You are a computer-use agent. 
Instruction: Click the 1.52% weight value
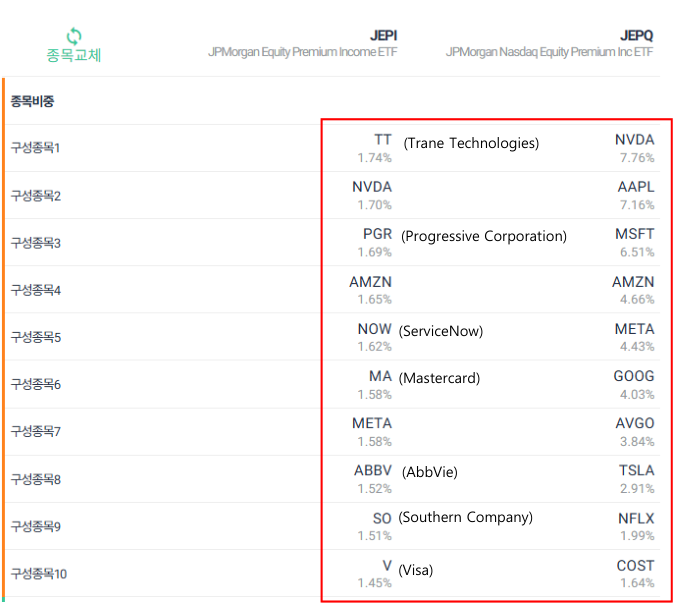click(375, 489)
